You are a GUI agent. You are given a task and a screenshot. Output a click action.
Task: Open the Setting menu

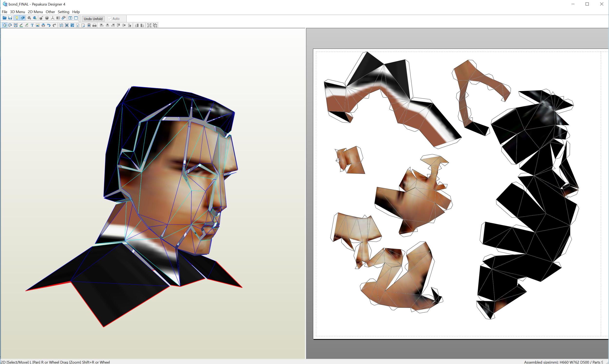(x=63, y=12)
